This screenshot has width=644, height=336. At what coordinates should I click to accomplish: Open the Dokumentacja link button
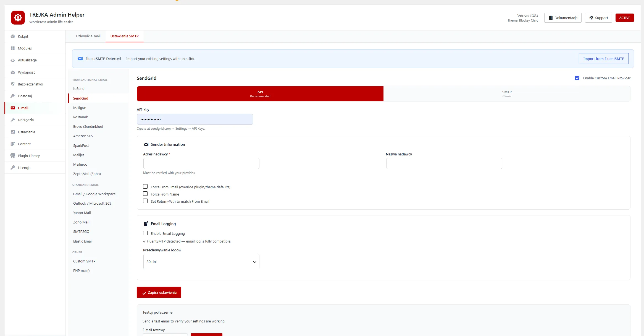[563, 18]
